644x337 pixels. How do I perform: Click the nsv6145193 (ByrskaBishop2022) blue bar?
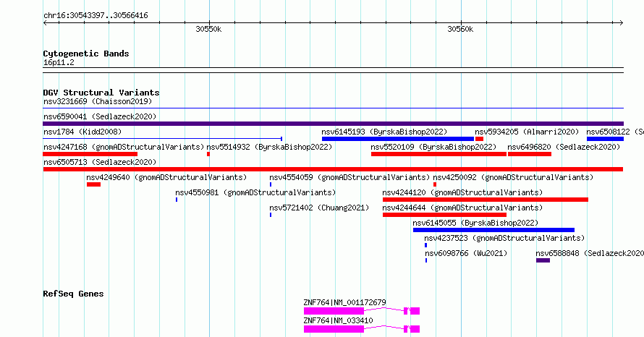[x=397, y=139]
